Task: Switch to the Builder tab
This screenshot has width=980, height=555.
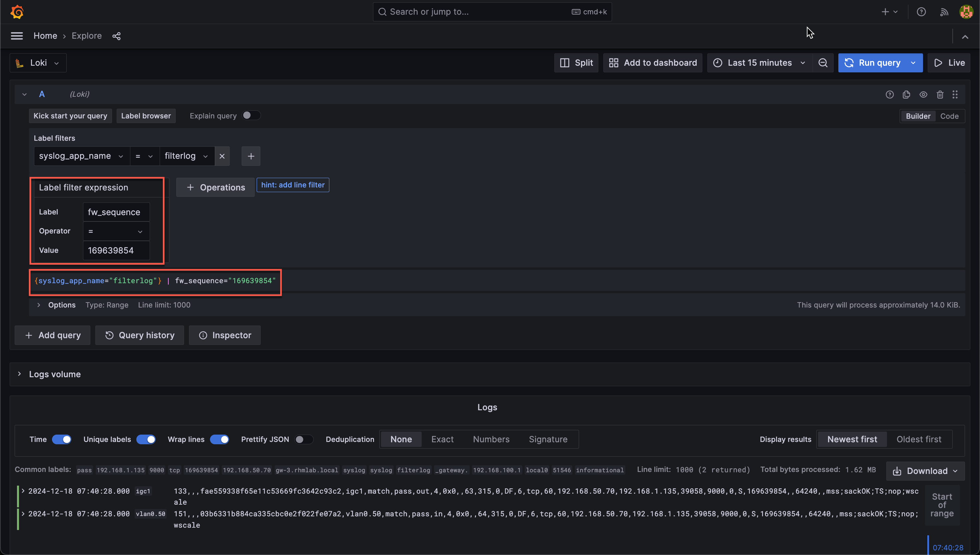Action: 917,115
